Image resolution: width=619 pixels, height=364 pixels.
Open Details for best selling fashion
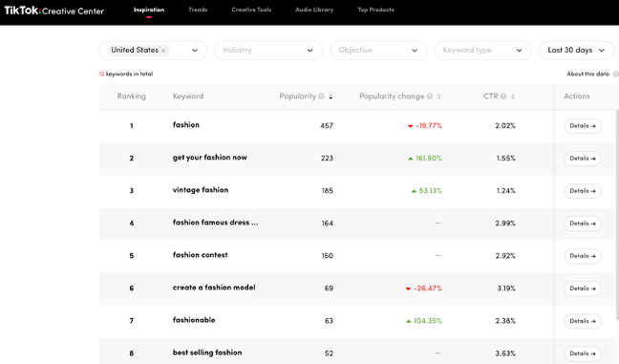tap(583, 353)
